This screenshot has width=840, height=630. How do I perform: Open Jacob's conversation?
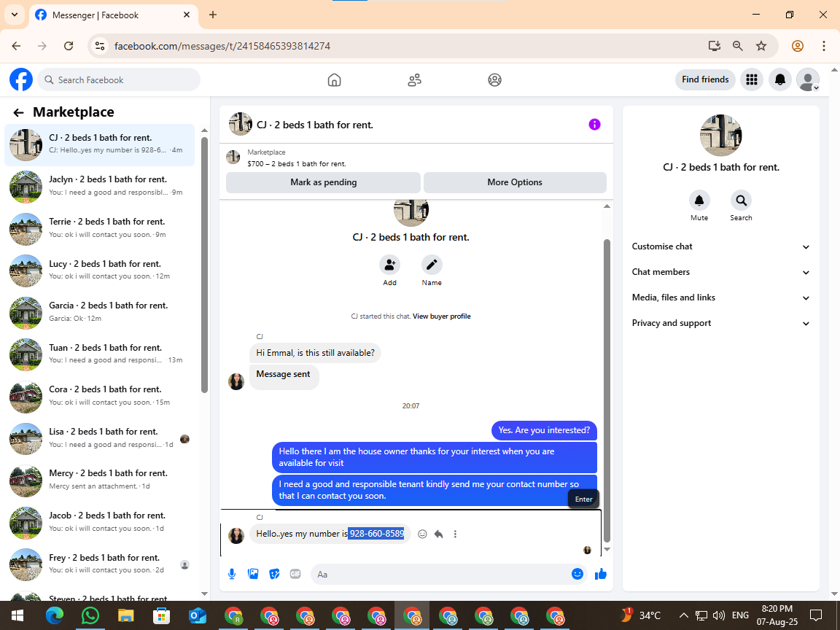(100, 523)
